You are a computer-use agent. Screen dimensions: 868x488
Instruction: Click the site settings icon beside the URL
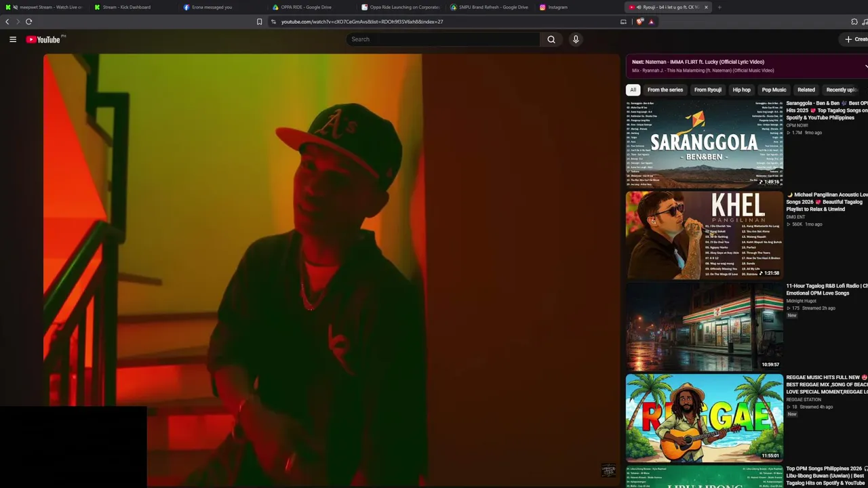tap(273, 22)
